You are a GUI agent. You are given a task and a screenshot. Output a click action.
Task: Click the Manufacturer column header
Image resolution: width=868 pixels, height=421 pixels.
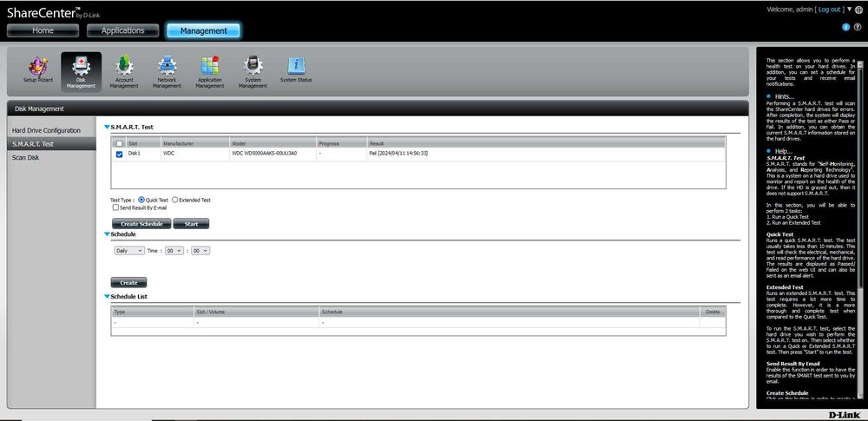(x=194, y=143)
